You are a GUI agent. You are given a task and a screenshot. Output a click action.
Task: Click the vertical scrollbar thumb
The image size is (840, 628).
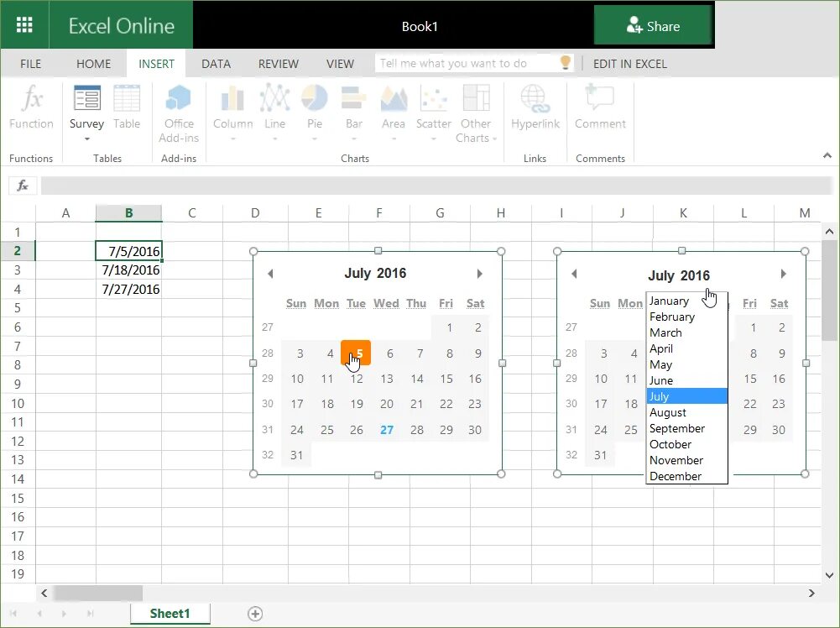click(x=829, y=290)
